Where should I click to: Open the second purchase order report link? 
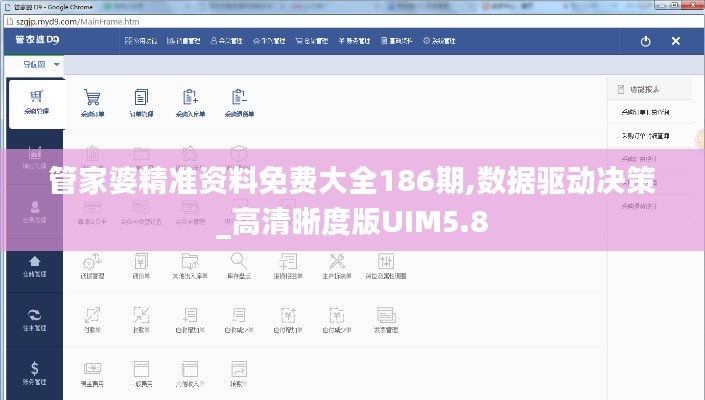(645, 136)
